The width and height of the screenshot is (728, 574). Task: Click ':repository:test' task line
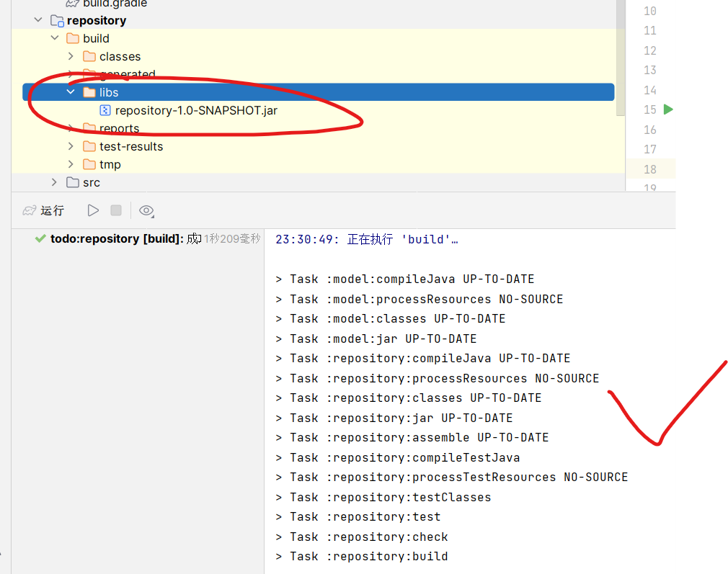(x=358, y=517)
